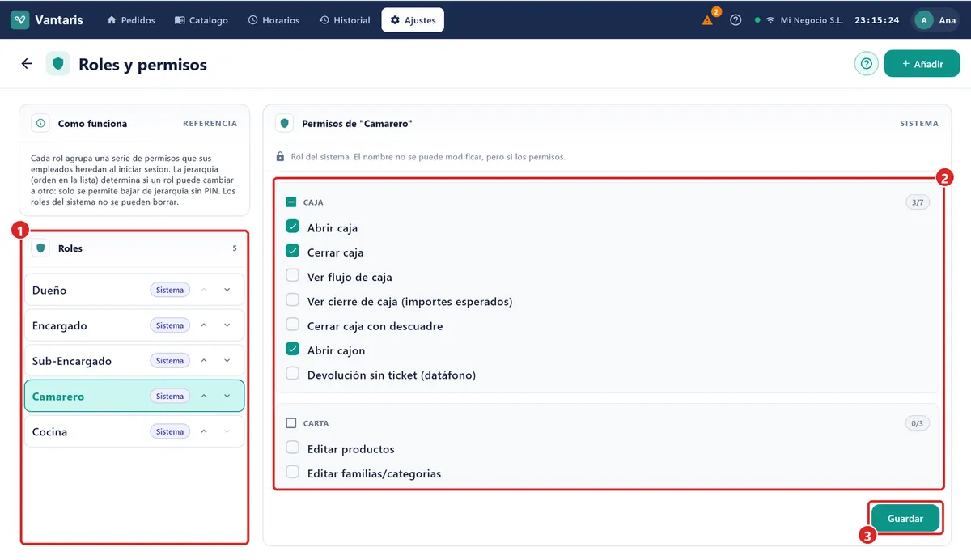
Task: Click the wifi connection status icon
Action: 770,20
